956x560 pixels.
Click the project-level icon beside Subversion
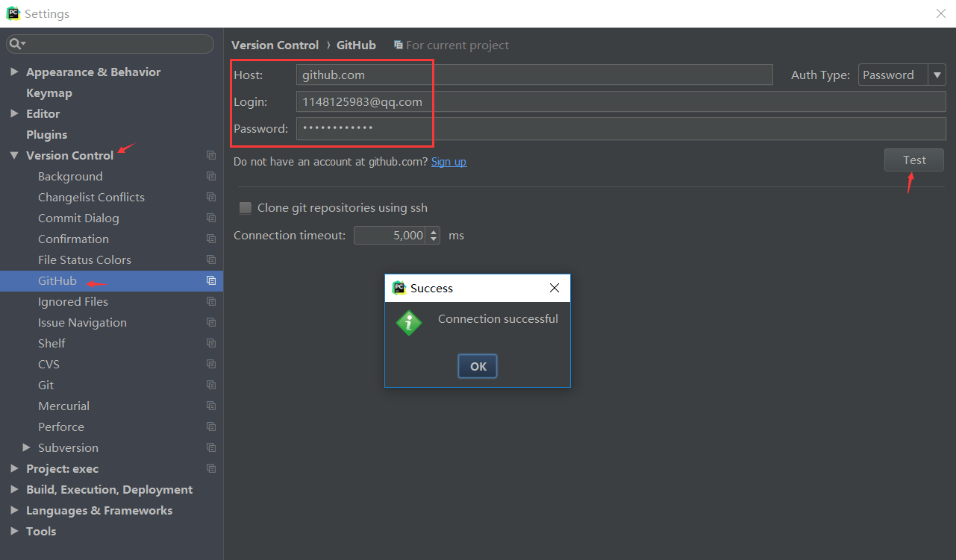tap(211, 448)
